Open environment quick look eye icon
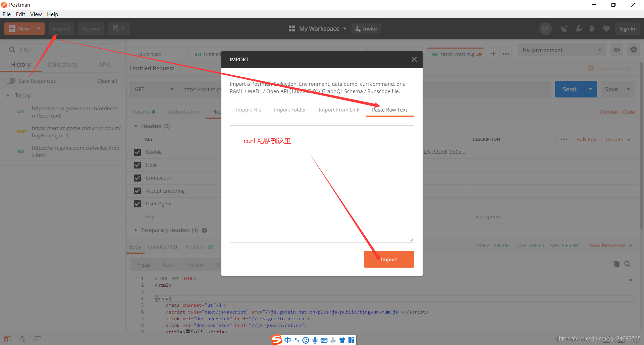Viewport: 644px width, 345px height. tap(616, 50)
